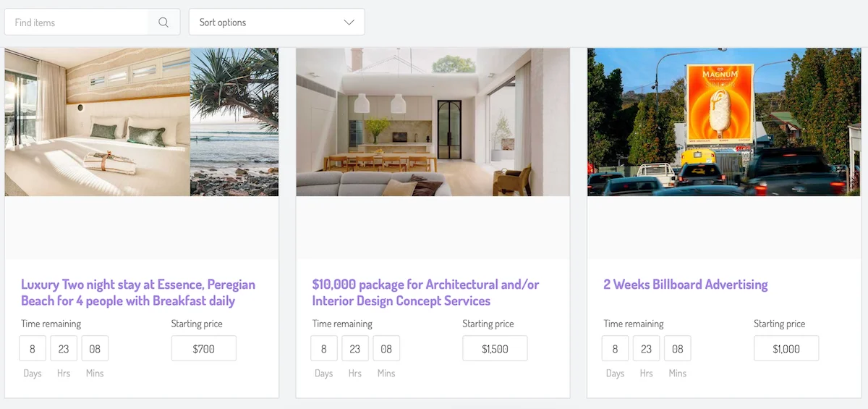Click the $1,500 starting price box
The height and width of the screenshot is (409, 868).
[495, 349]
